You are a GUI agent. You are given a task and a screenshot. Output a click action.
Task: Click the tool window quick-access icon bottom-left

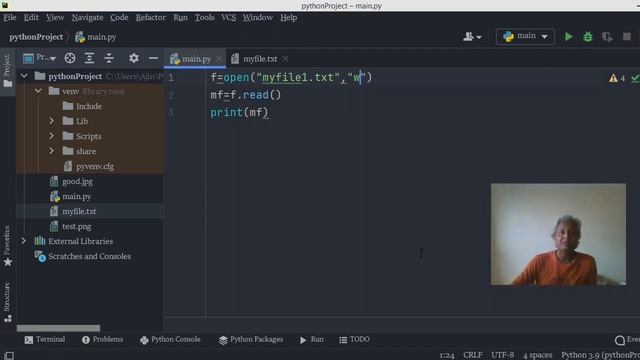[9, 355]
